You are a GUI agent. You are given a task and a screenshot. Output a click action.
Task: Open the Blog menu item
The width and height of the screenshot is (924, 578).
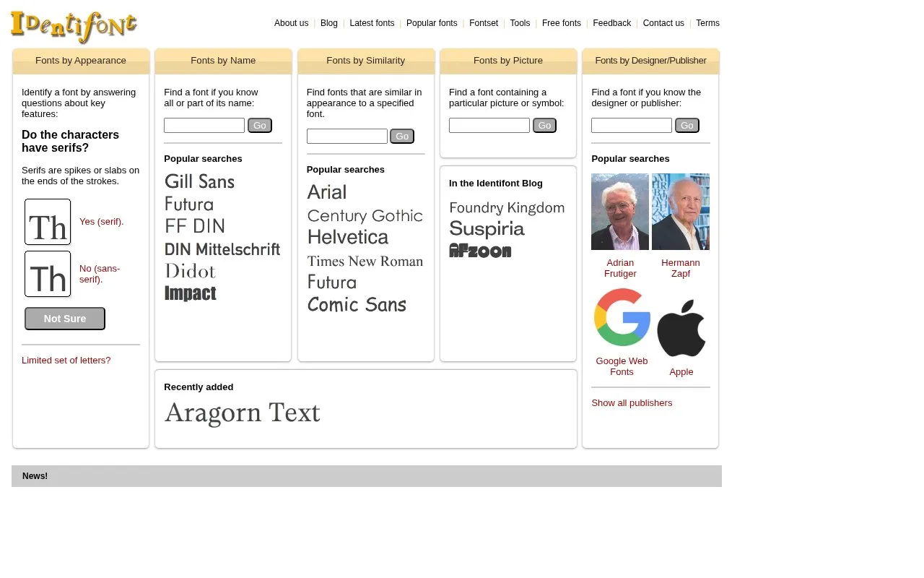(x=329, y=23)
